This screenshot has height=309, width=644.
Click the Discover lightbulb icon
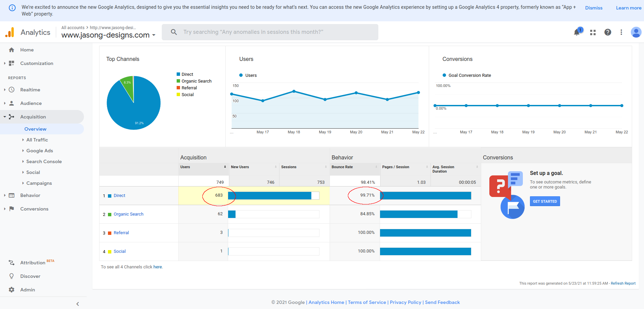click(12, 276)
